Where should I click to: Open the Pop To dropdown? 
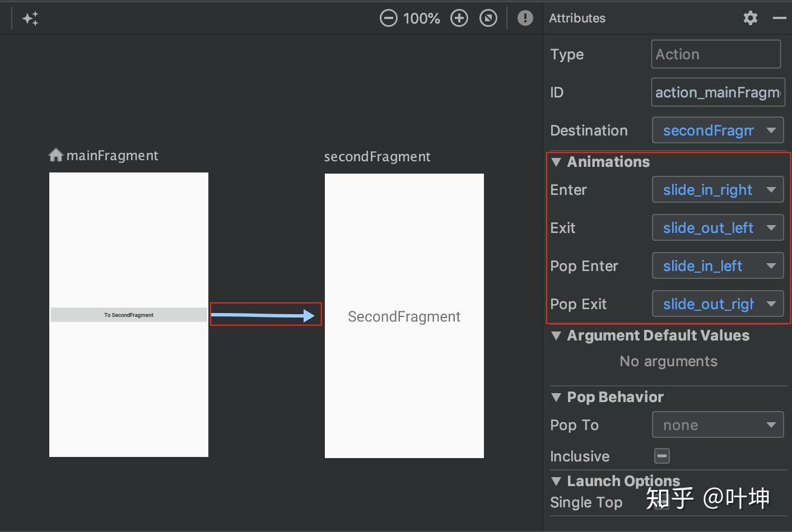pos(718,425)
